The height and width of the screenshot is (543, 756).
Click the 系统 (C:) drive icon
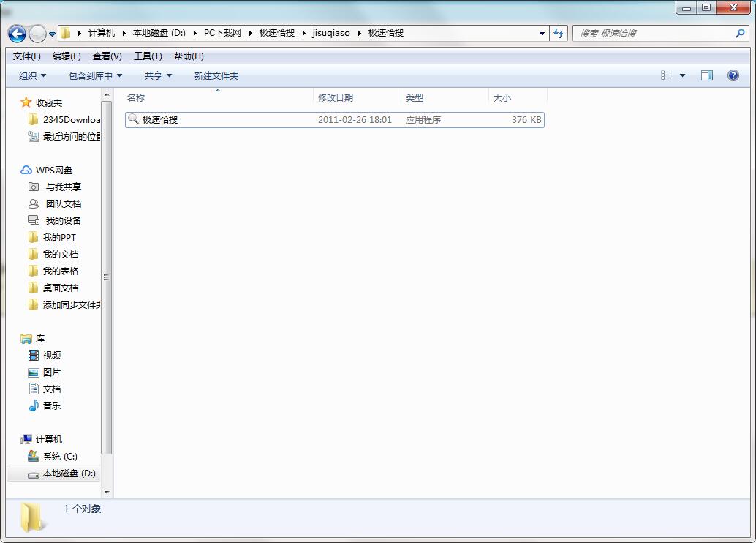point(34,456)
